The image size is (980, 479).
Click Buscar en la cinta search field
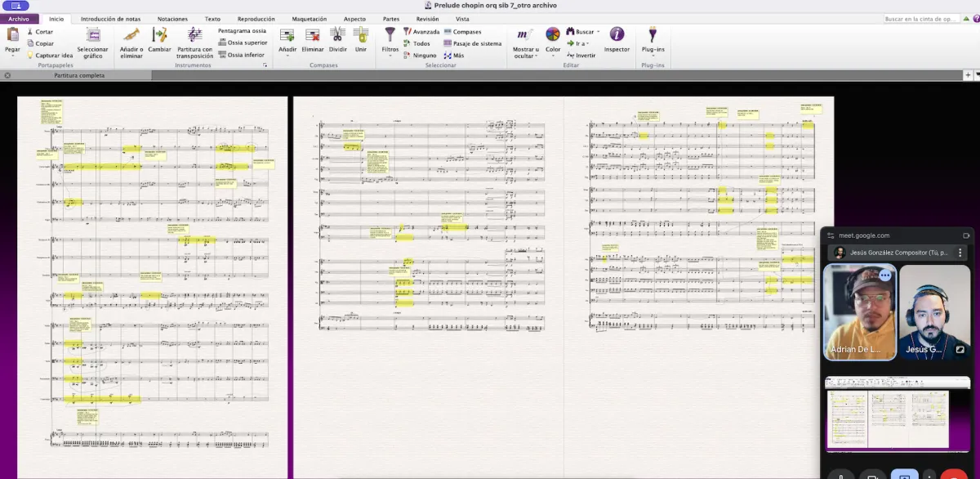click(921, 19)
